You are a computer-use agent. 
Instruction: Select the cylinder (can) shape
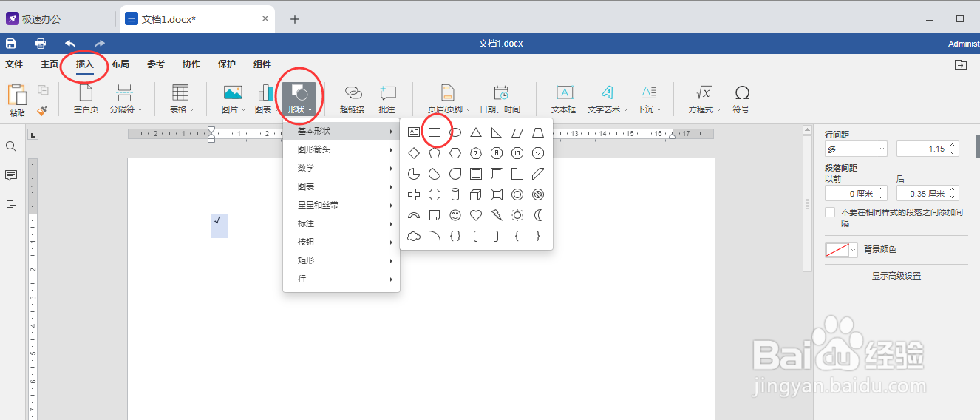point(456,194)
